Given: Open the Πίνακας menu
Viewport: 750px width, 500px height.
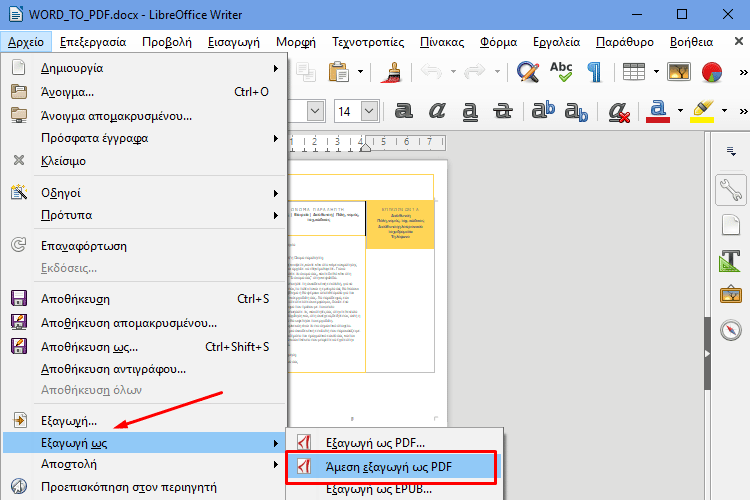Looking at the screenshot, I should click(x=442, y=42).
